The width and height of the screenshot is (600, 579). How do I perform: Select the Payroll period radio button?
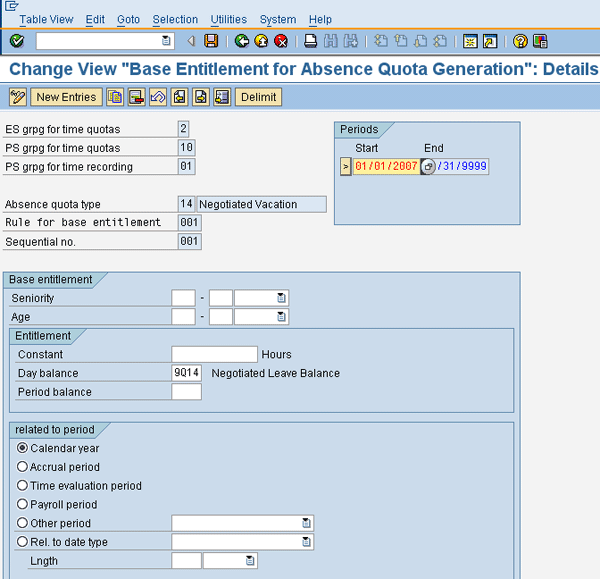pyautogui.click(x=22, y=504)
